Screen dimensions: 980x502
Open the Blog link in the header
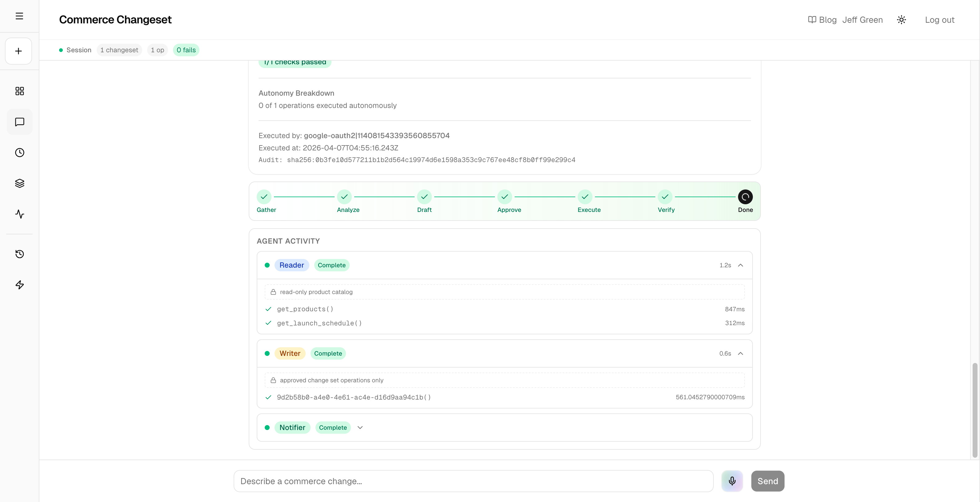point(822,19)
